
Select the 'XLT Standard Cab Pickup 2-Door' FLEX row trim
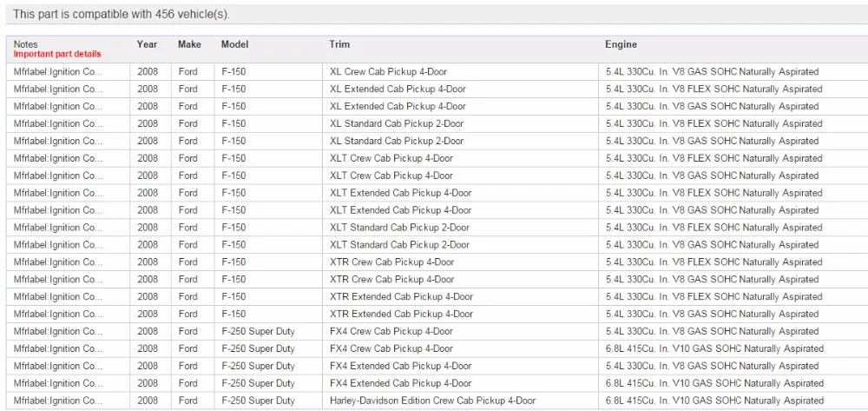461,228
